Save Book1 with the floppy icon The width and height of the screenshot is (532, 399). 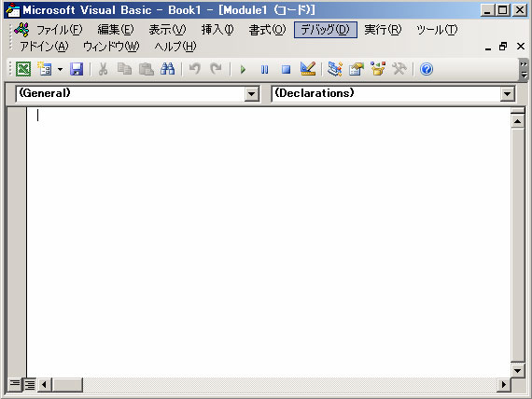[x=77, y=69]
